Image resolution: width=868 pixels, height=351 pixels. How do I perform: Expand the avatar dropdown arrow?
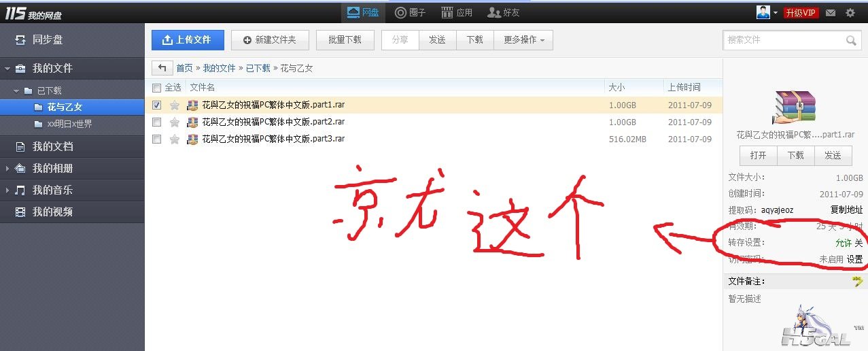pyautogui.click(x=775, y=13)
